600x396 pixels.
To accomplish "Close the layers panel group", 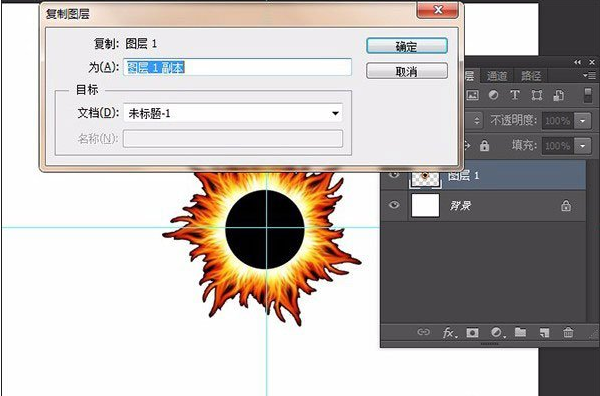I will point(592,62).
